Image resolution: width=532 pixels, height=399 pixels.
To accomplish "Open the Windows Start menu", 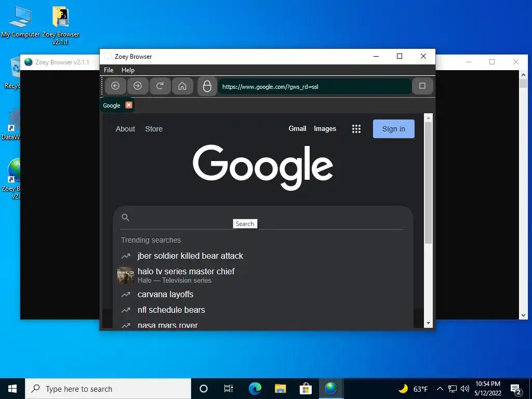I will pos(12,389).
